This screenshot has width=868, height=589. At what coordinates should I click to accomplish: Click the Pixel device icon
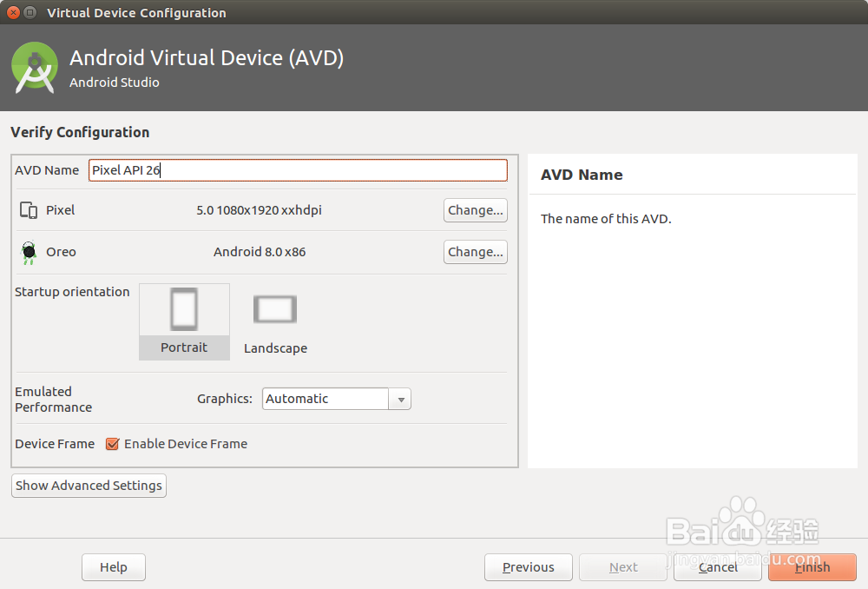point(29,210)
